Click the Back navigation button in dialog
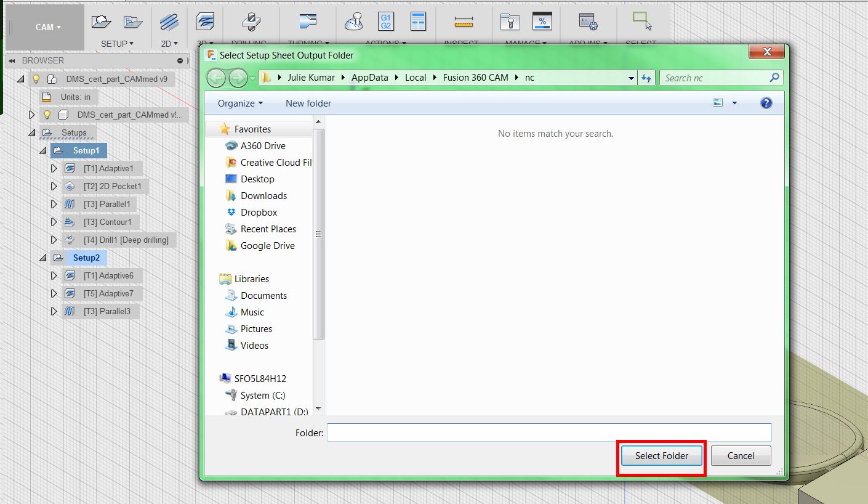This screenshot has height=504, width=868. point(216,78)
